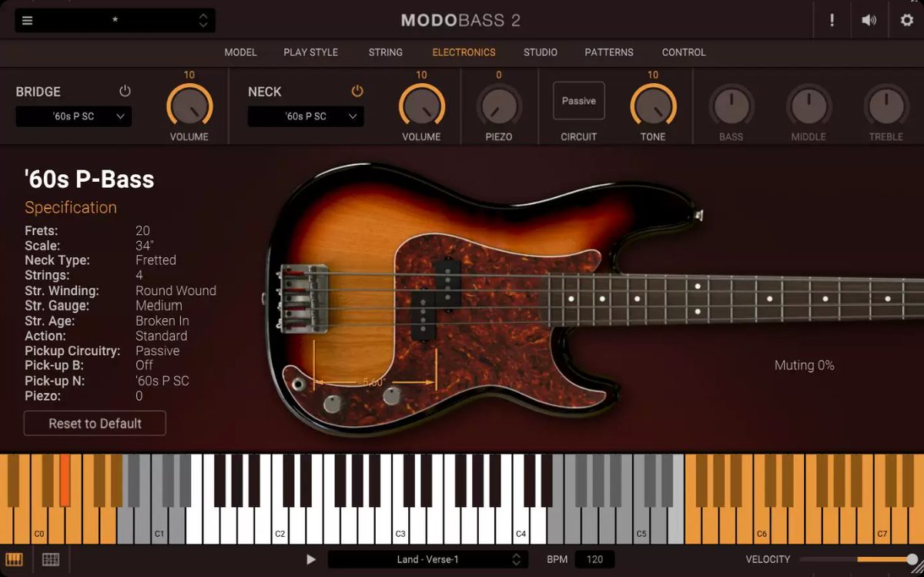Switch to the STUDIO tab
Image resolution: width=924 pixels, height=577 pixels.
tap(541, 52)
